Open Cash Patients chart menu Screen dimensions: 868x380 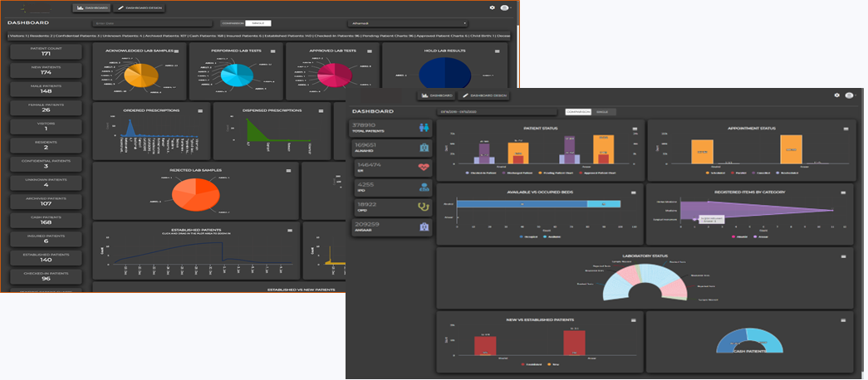[x=843, y=320]
